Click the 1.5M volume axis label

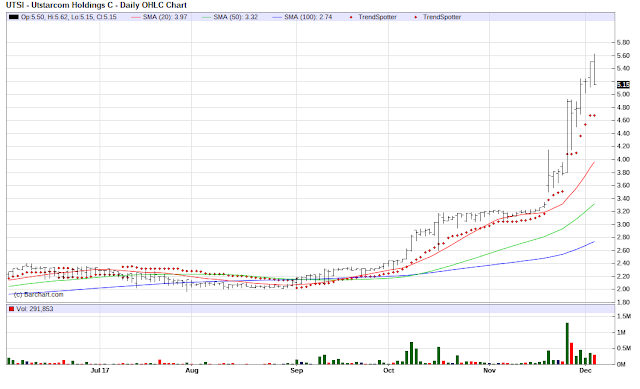click(624, 316)
